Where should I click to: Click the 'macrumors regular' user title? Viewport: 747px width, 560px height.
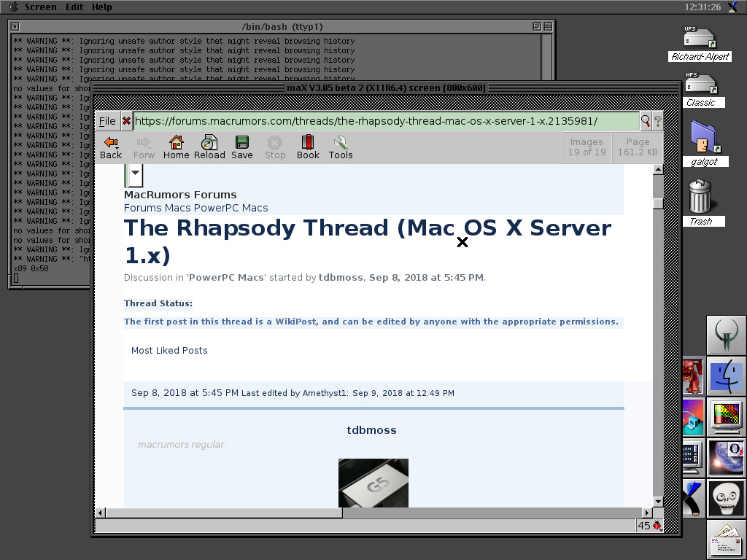coord(181,444)
